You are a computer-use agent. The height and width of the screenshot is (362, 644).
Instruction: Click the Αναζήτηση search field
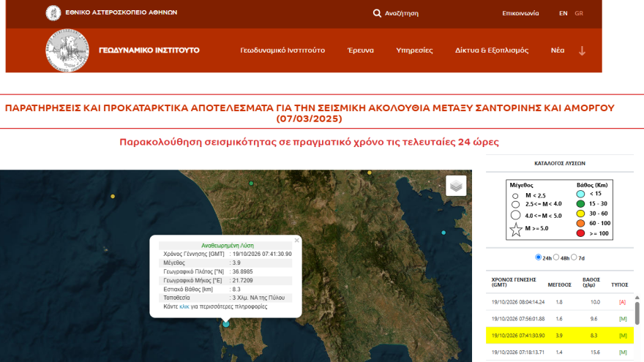401,13
